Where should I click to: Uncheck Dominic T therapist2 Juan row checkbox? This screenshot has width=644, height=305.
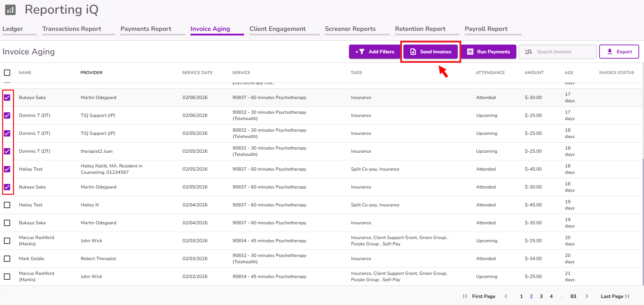pyautogui.click(x=7, y=151)
